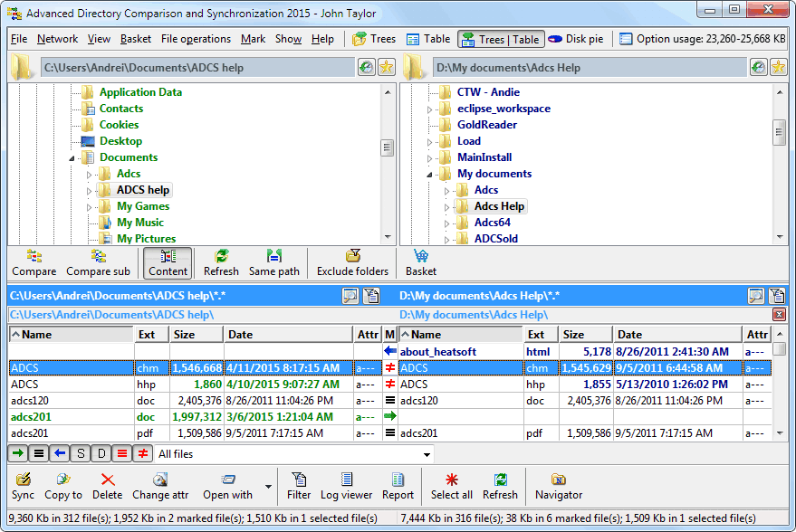
Task: Click Compare sub tool
Action: [x=98, y=263]
